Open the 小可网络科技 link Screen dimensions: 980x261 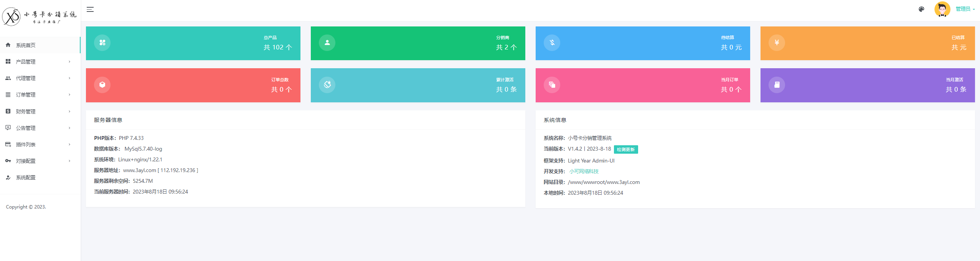(584, 171)
